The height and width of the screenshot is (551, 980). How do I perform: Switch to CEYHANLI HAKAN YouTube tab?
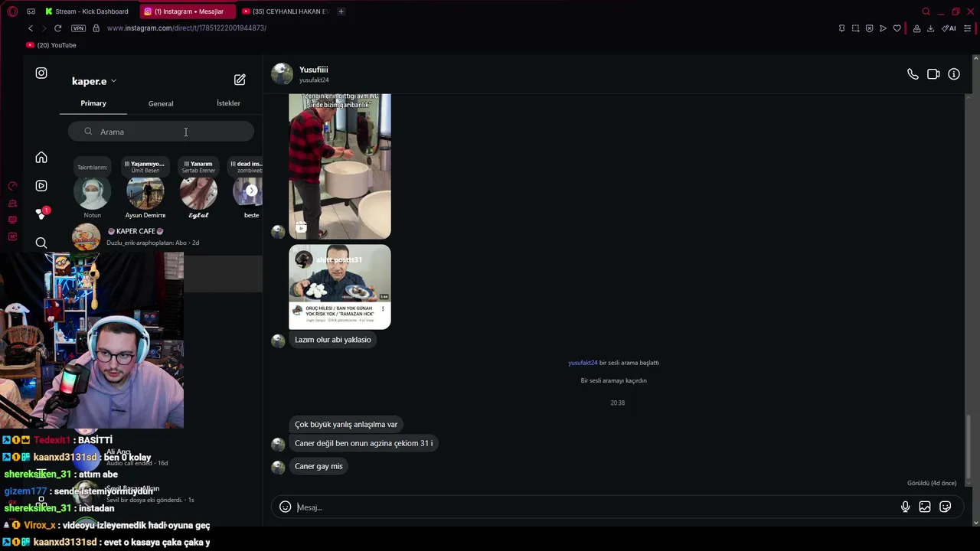(x=285, y=11)
